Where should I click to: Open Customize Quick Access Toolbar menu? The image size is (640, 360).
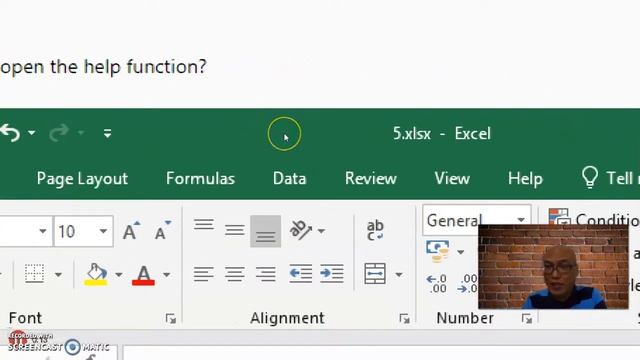coord(107,133)
